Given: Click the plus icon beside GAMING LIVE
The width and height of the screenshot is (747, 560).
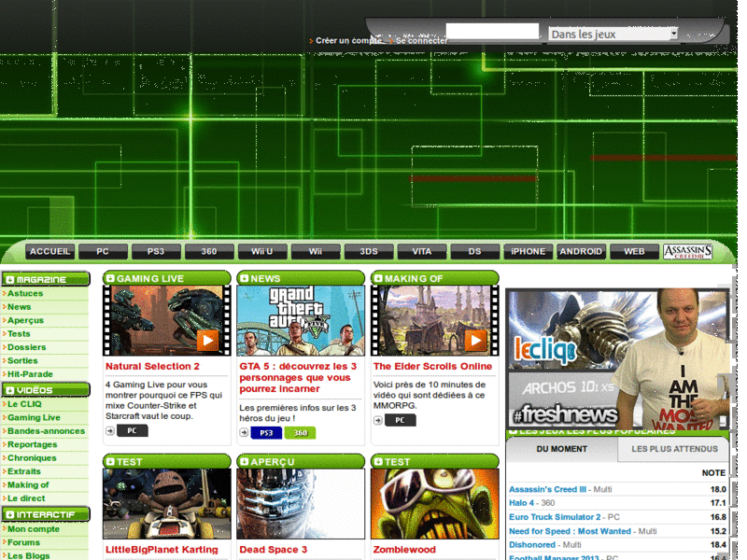Looking at the screenshot, I should pyautogui.click(x=110, y=278).
